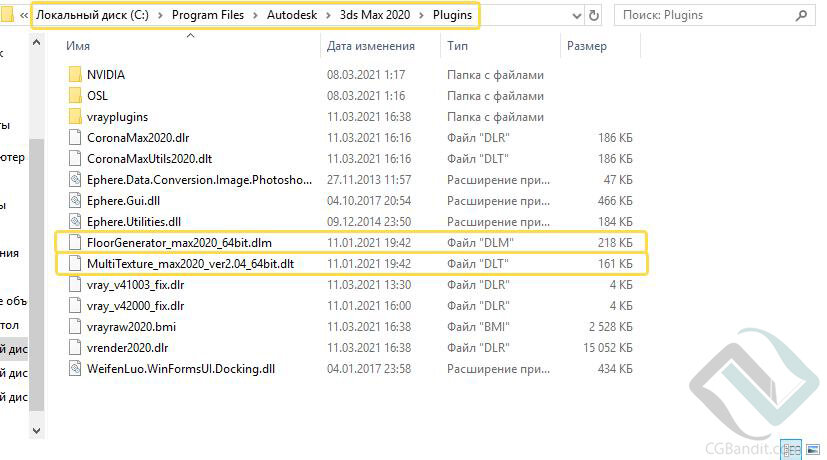
Task: Select the OSL folder name
Action: [x=97, y=95]
